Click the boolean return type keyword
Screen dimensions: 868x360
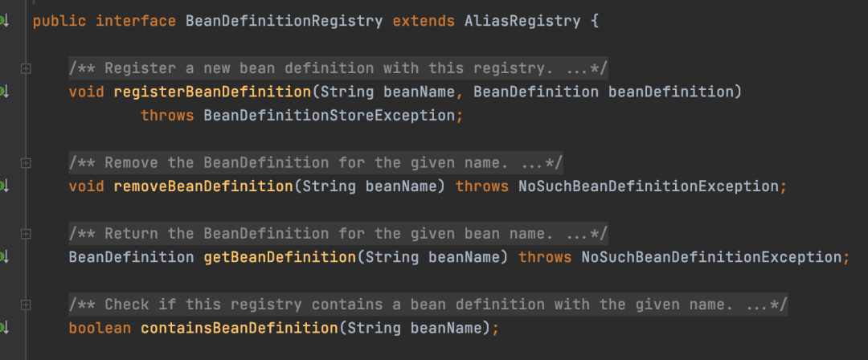[100, 328]
